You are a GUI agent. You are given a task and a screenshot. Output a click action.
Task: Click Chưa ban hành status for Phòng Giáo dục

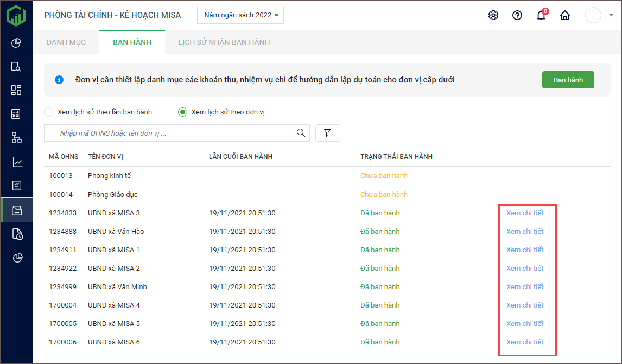coord(384,194)
